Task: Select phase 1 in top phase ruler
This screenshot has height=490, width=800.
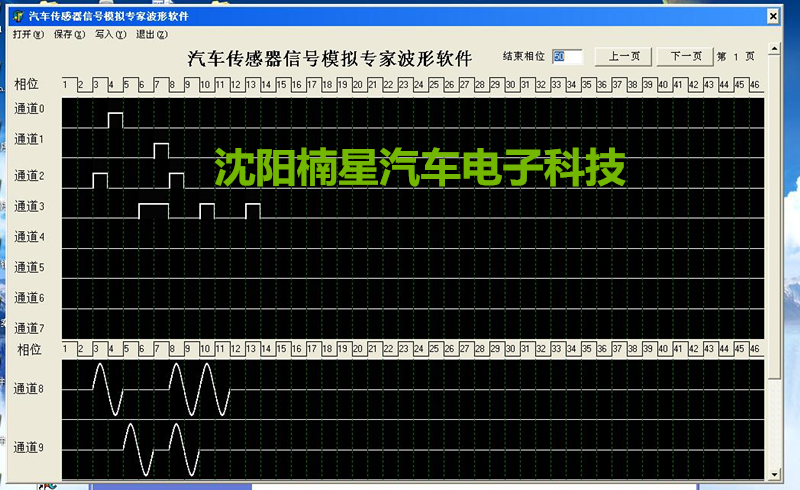Action: click(x=65, y=84)
